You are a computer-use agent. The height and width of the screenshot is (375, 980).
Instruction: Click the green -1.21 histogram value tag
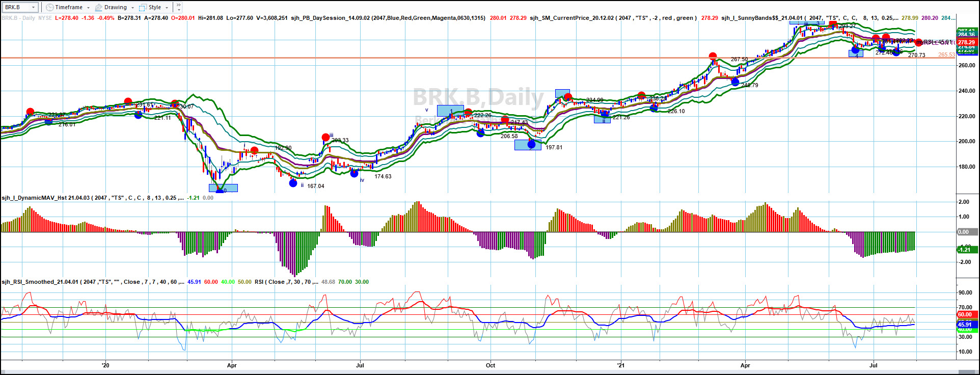[x=966, y=250]
